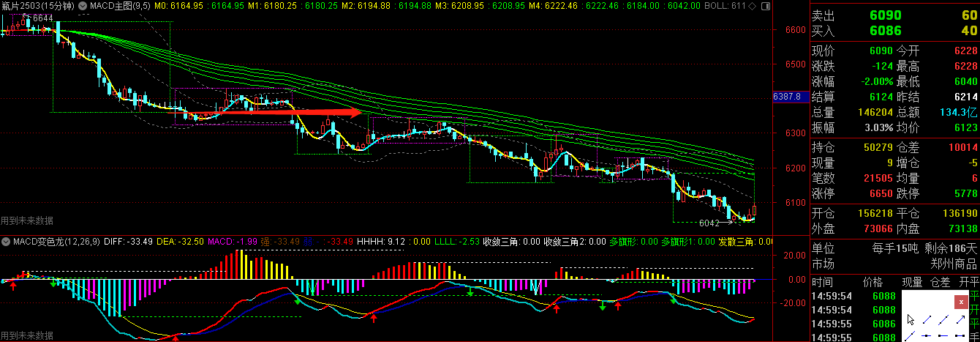The width and height of the screenshot is (980, 342).
Task: Click the 用到未来数据 notice in MACD panel
Action: 27,335
